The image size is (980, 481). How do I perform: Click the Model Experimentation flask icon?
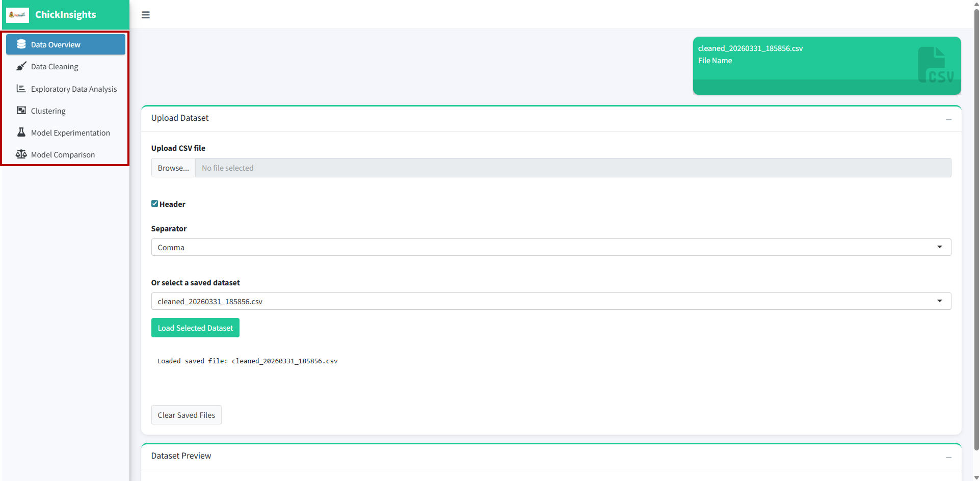coord(21,132)
